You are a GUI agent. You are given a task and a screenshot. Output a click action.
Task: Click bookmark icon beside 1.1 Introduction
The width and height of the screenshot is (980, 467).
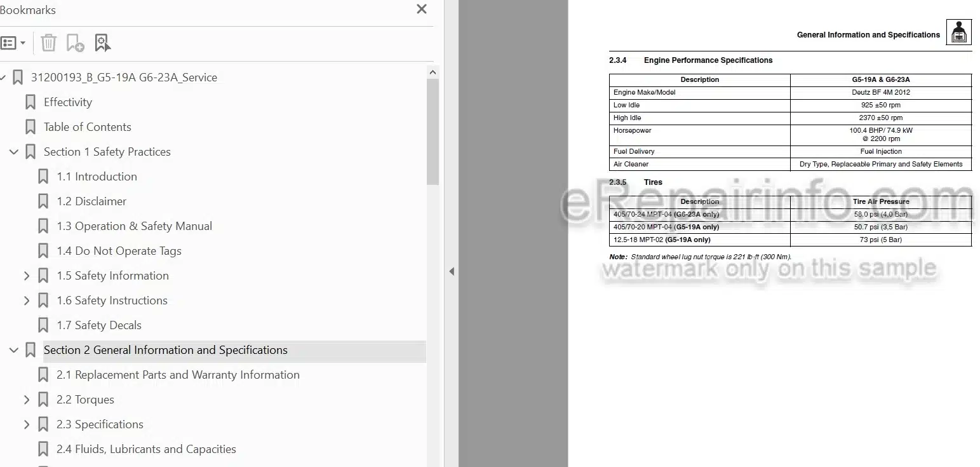pyautogui.click(x=43, y=177)
